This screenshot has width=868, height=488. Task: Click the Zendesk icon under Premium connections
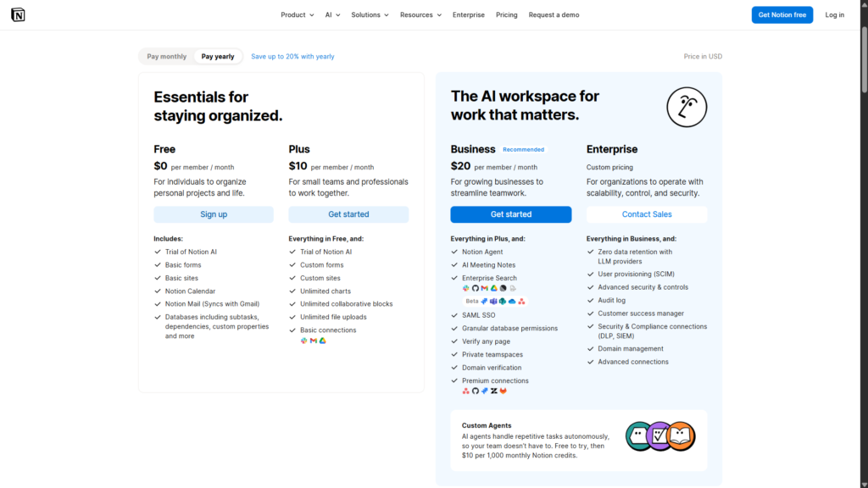(494, 391)
